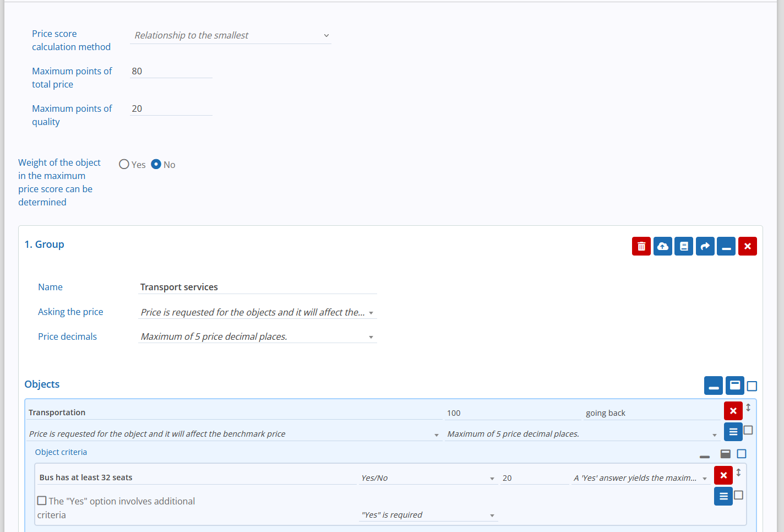
Task: Click the 'Name' label in Group 1
Action: point(50,287)
